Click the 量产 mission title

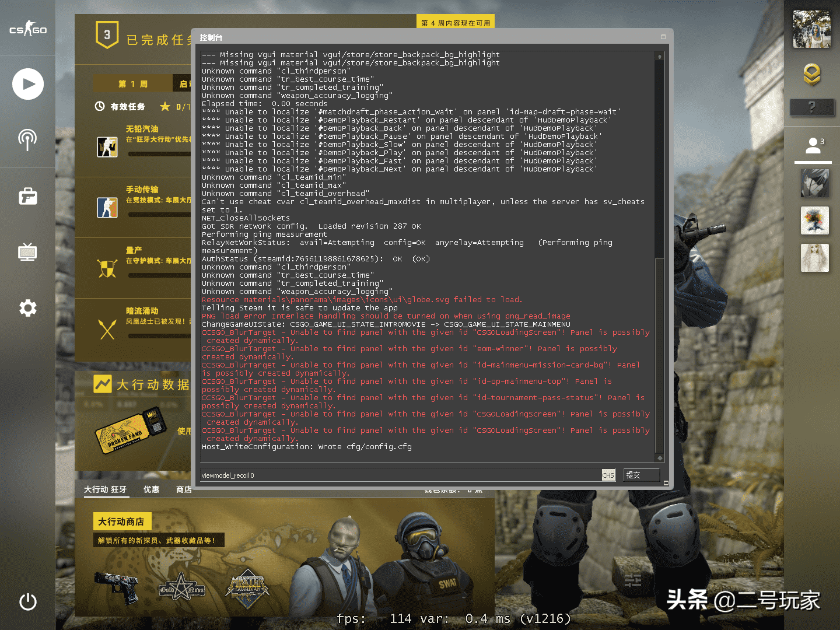(134, 250)
